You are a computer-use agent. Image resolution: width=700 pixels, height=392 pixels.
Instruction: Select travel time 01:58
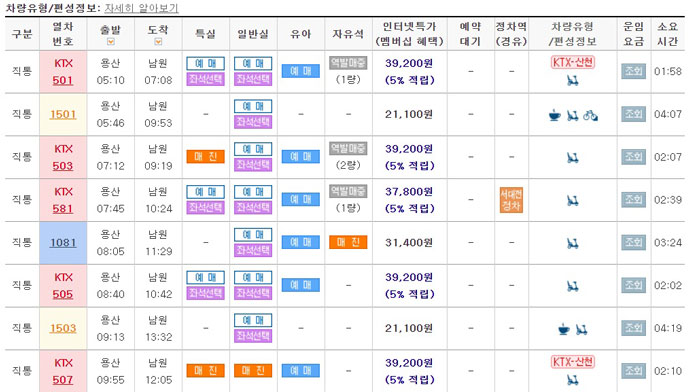tap(668, 71)
